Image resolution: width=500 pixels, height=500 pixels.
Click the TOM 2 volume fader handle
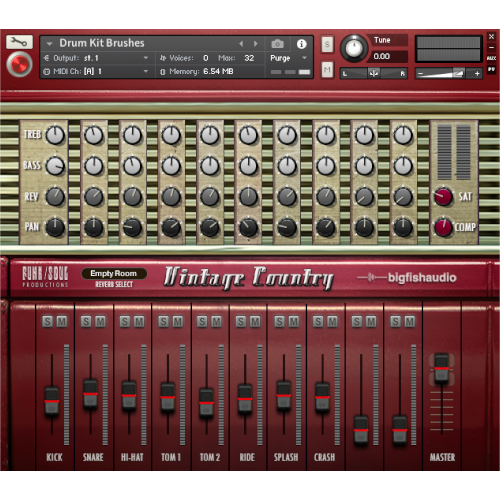[x=206, y=403]
